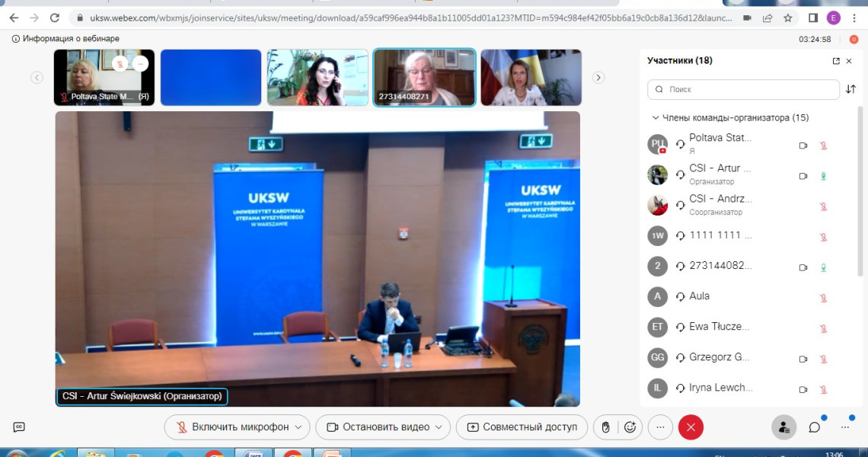Viewport: 868px width, 457px height.
Task: Click muted mic icon in Iryna Lewch... row
Action: [x=824, y=389]
